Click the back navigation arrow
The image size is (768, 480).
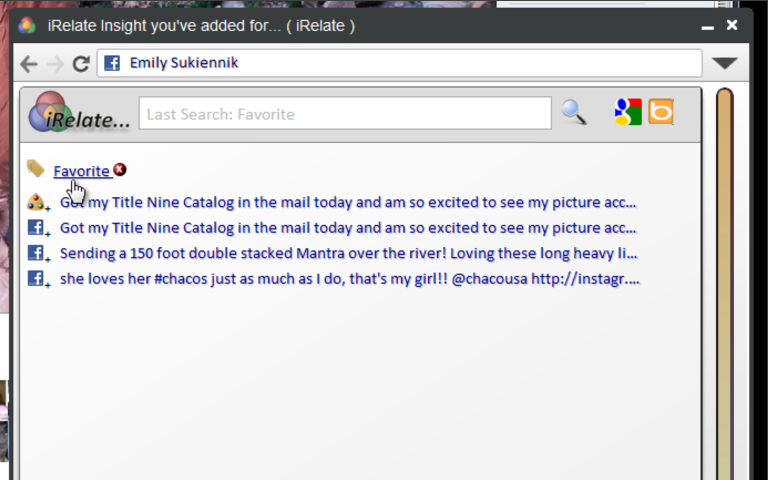[29, 64]
